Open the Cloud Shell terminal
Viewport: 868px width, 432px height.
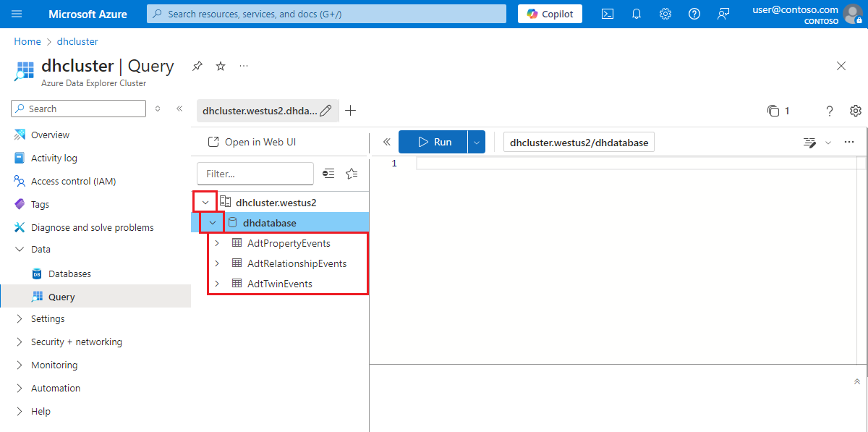tap(607, 14)
